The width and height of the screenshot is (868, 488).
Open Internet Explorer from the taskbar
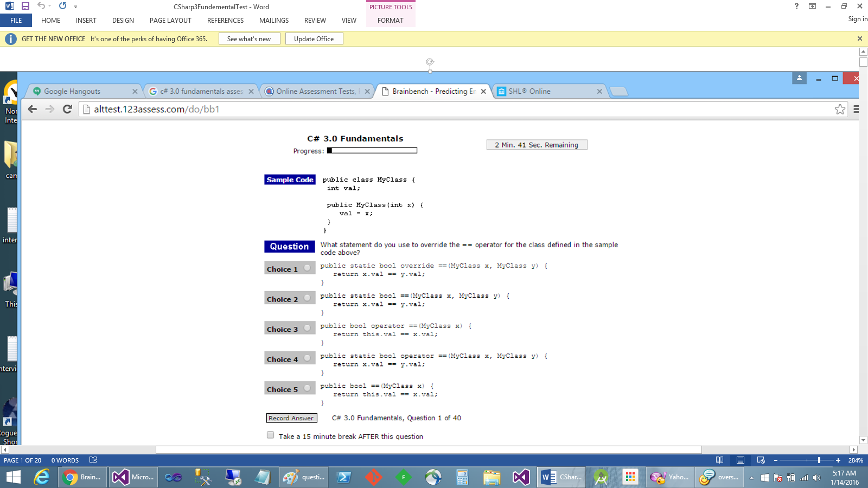tap(41, 477)
